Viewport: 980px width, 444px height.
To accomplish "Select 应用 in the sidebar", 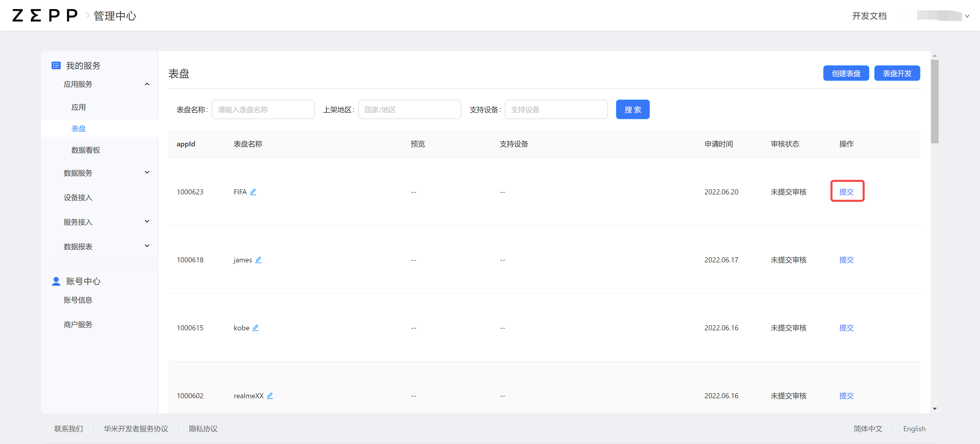I will tap(78, 107).
